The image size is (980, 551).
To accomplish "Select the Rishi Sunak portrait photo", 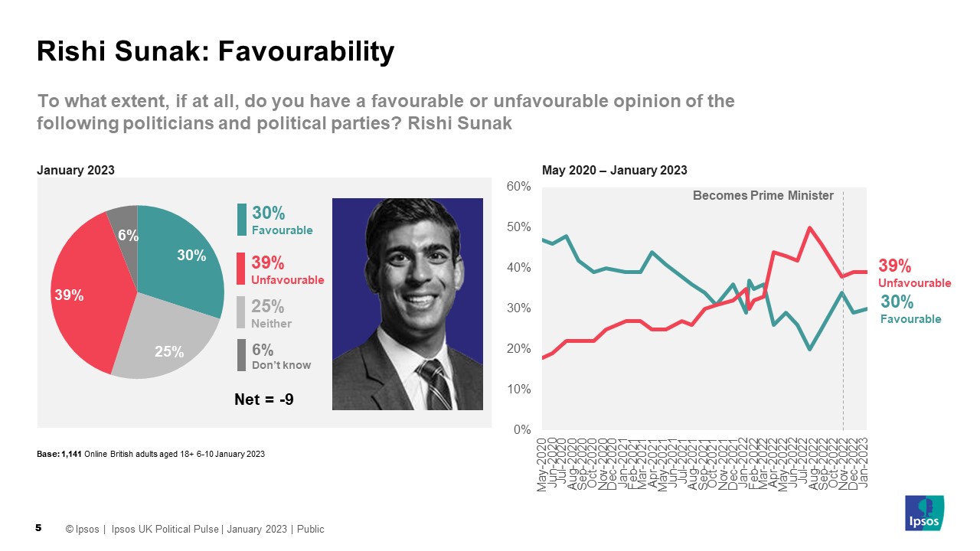I will (407, 304).
